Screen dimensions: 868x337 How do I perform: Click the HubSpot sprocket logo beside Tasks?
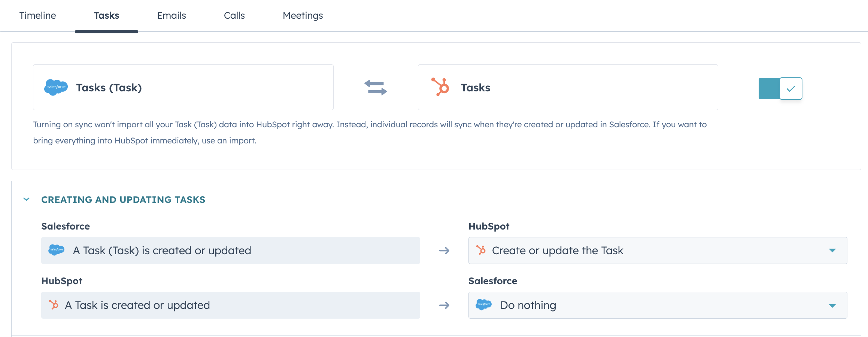pos(440,87)
